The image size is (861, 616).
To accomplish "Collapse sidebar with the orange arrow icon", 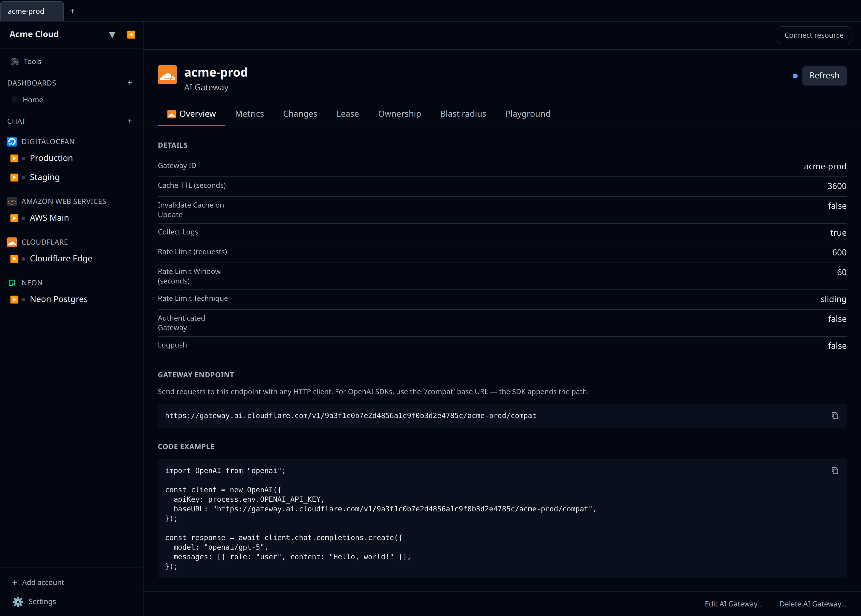I will click(x=131, y=34).
